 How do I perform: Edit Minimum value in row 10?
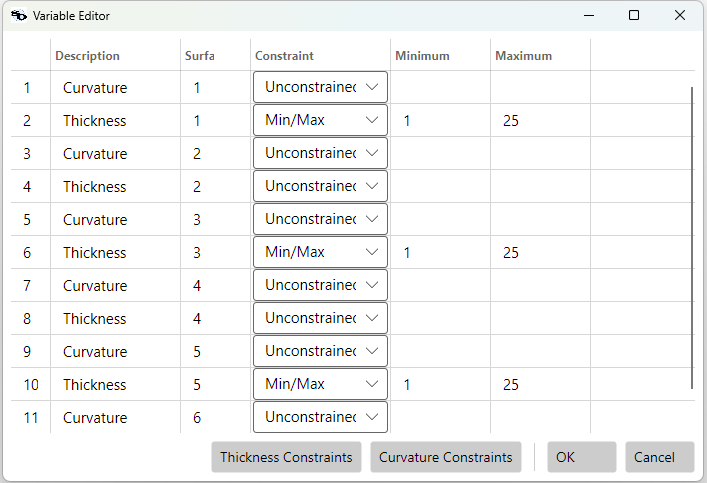pyautogui.click(x=441, y=384)
